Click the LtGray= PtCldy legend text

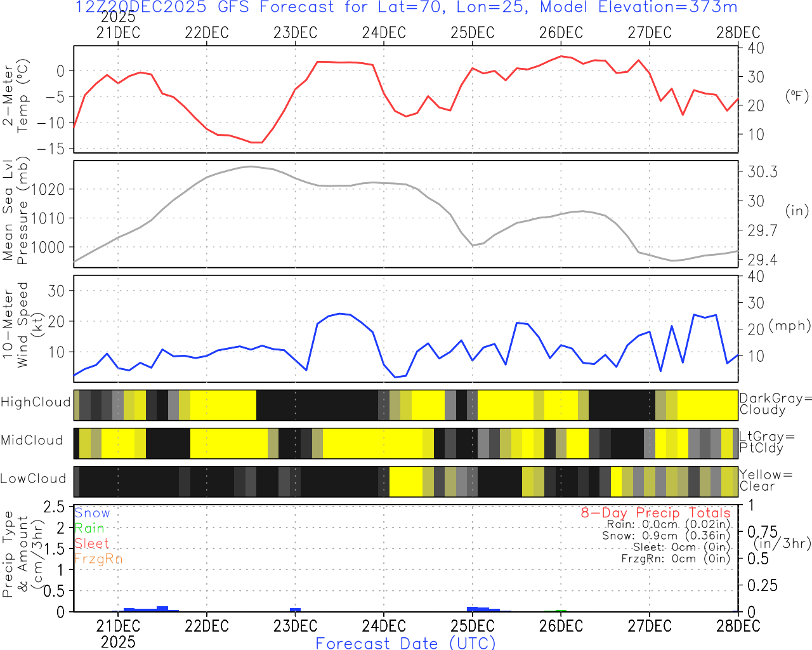(x=766, y=442)
